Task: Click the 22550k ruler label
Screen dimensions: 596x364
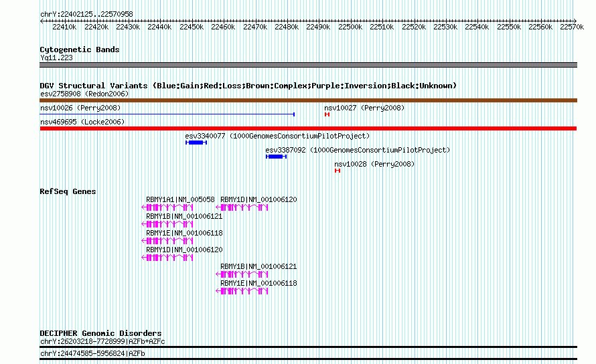Action: (x=508, y=27)
